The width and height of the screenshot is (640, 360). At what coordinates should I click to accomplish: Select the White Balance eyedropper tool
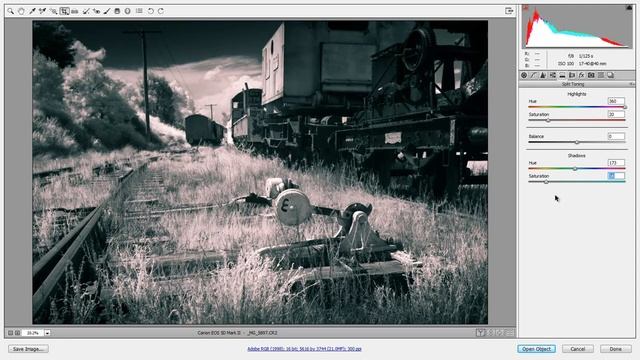click(32, 11)
